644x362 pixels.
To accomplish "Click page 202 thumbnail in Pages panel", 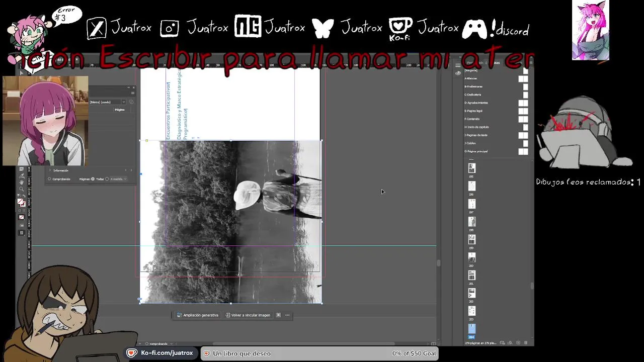I will [471, 293].
